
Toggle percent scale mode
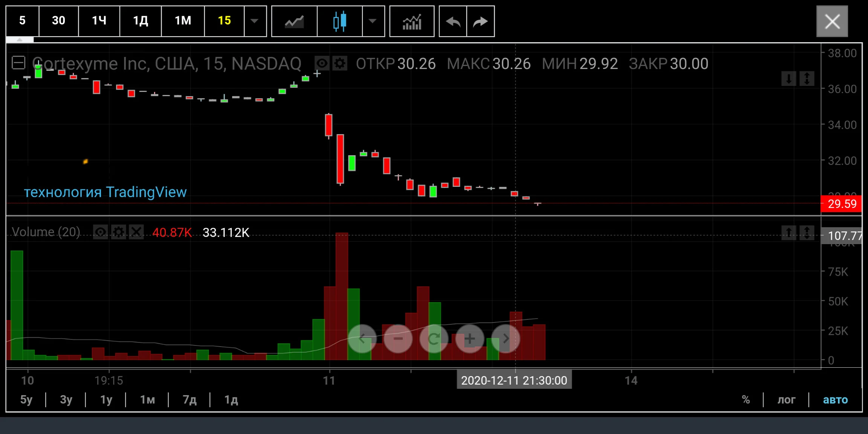[x=746, y=400]
